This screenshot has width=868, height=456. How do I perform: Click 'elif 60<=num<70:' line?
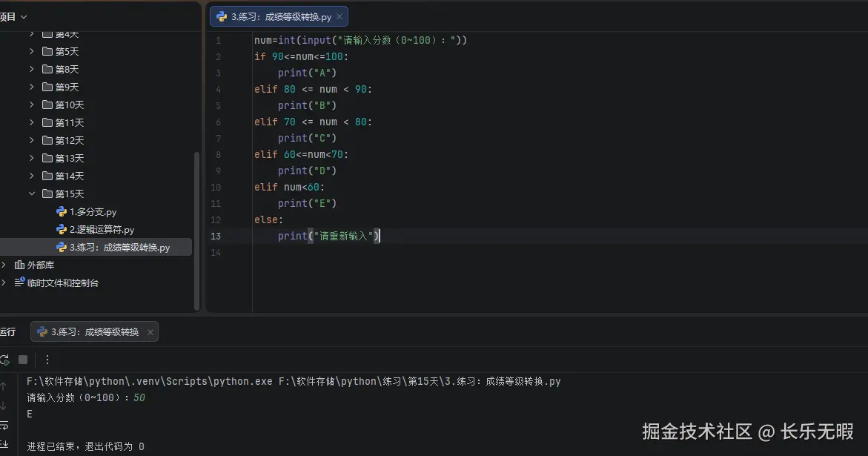point(302,154)
